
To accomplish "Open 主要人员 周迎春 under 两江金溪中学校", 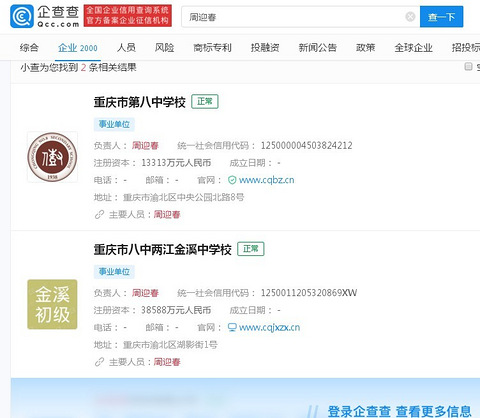I will pos(167,362).
